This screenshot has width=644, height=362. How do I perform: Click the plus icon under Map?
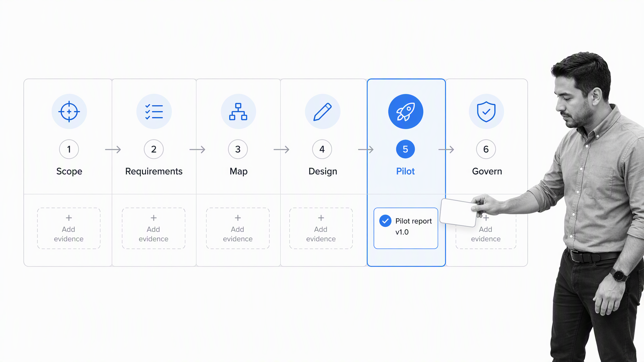pyautogui.click(x=238, y=218)
